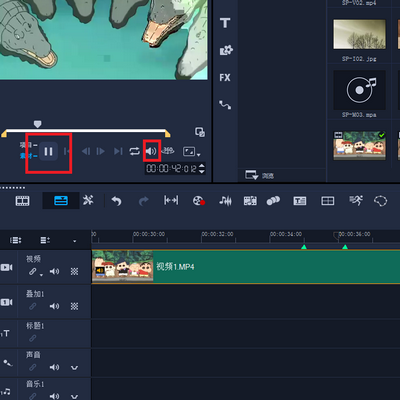Click the preview scrubber handle
Screen dimensions: 400x400
[37, 124]
